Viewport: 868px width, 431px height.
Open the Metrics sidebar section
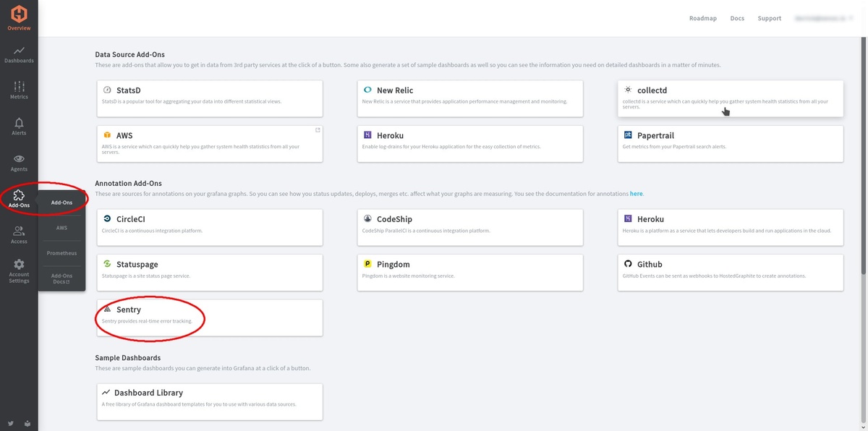pos(19,90)
